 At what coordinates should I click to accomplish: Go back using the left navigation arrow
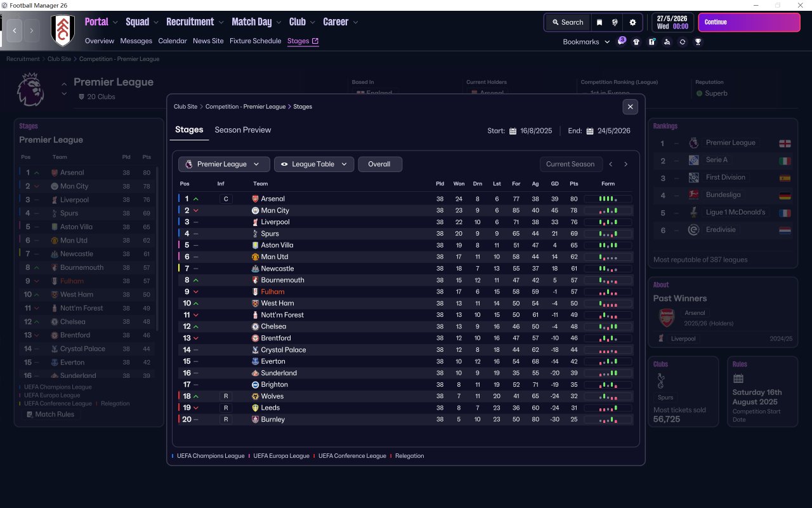click(x=15, y=30)
